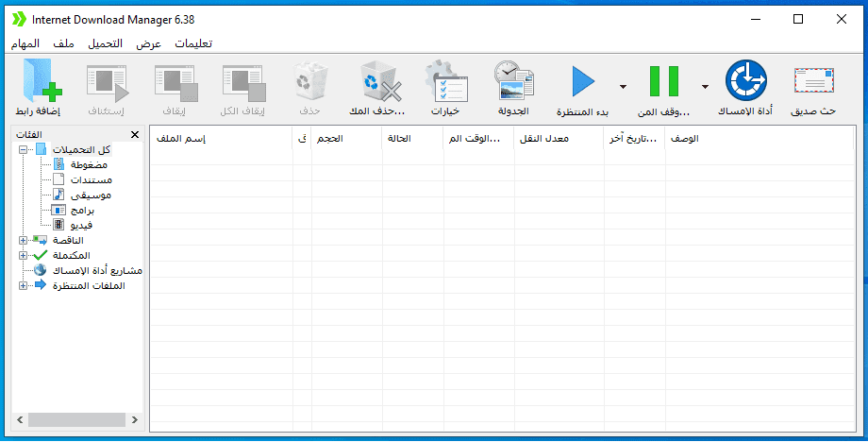Select the Finished (المكتملة) category

pos(71,255)
